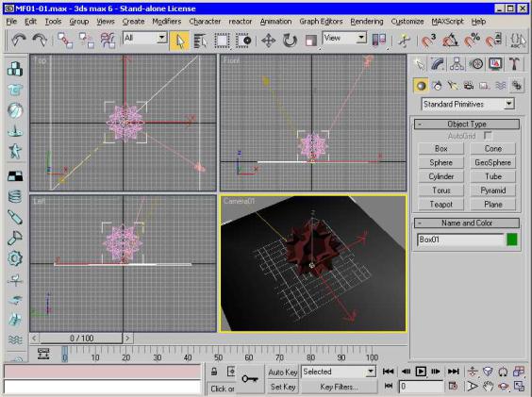Click the Redo arrow in the toolbar
This screenshot has width=532, height=397.
(x=40, y=41)
